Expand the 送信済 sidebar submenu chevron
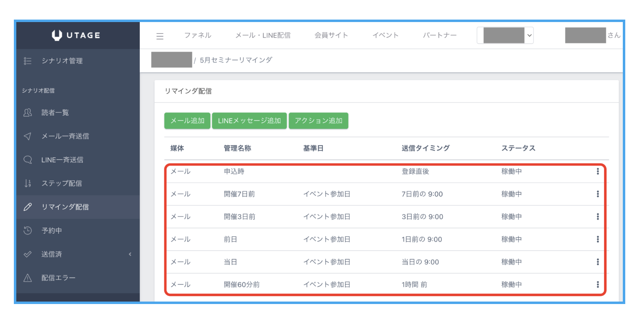Screen dimensions: 644x324 click(x=130, y=254)
